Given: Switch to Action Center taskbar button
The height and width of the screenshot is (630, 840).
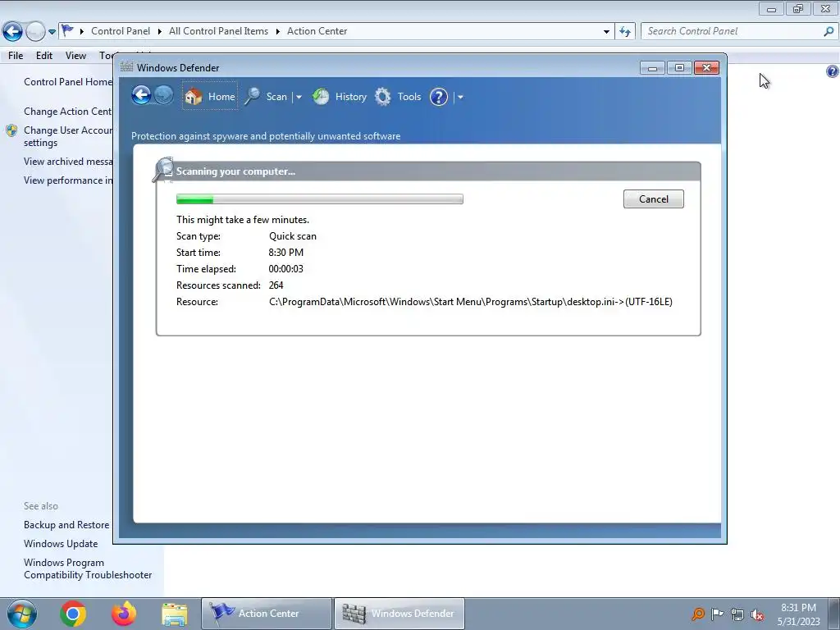Looking at the screenshot, I should 267,614.
